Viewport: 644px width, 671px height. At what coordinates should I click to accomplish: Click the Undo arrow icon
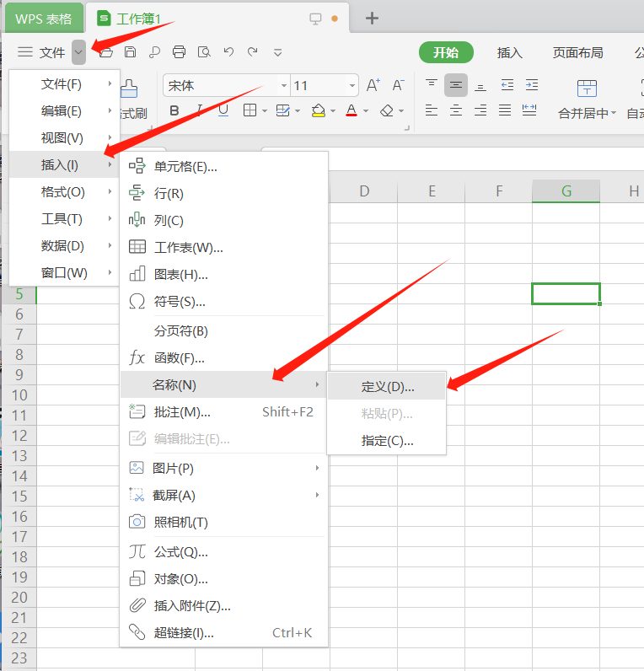coord(228,52)
